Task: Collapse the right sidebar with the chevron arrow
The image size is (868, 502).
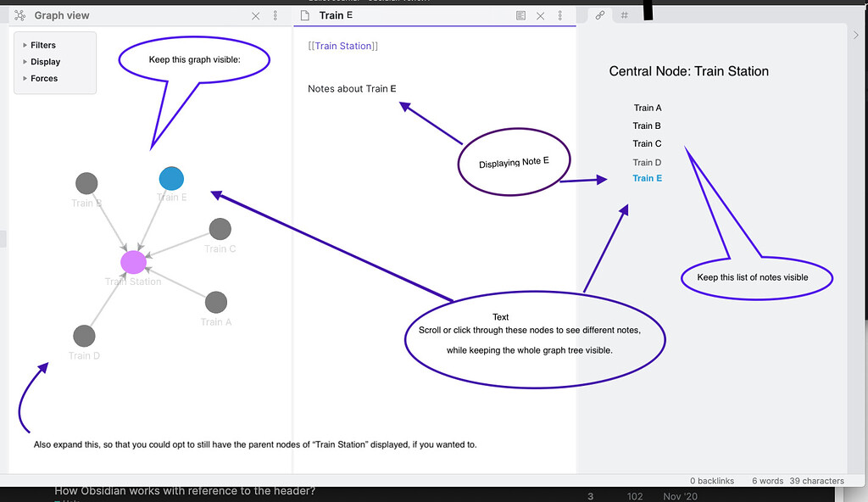Action: coord(855,35)
